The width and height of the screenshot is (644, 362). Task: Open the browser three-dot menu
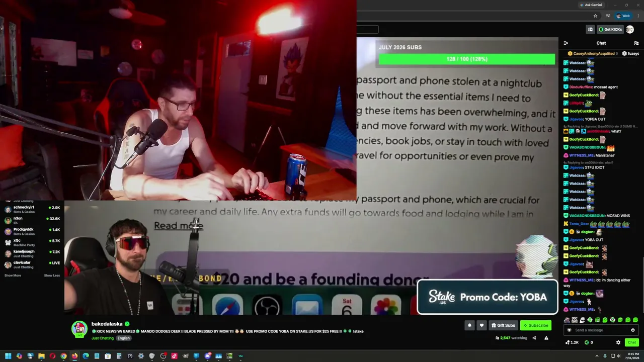coord(637,16)
